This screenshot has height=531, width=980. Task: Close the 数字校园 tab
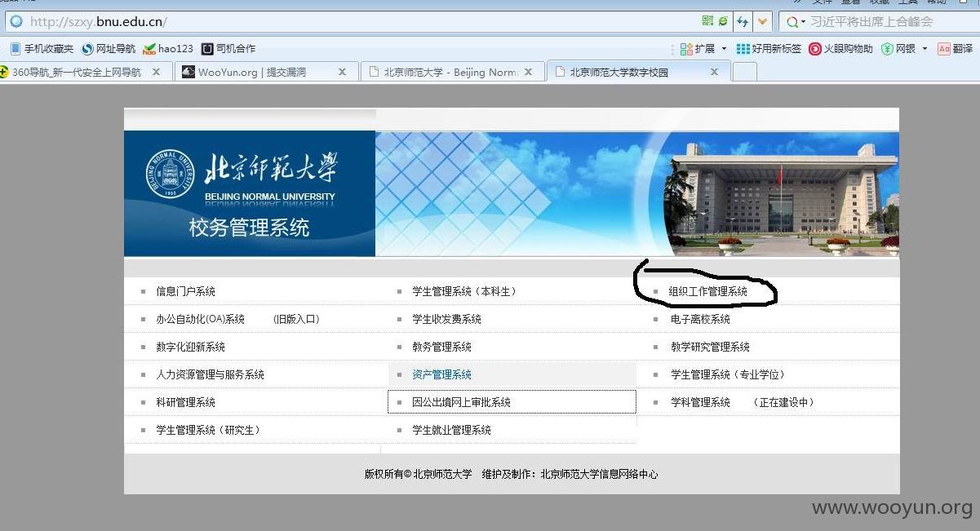point(715,72)
